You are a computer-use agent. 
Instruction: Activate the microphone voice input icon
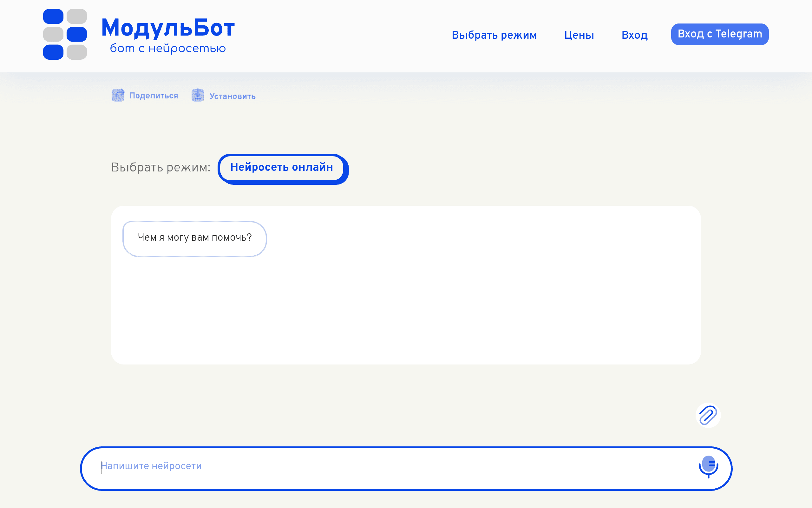coord(708,467)
